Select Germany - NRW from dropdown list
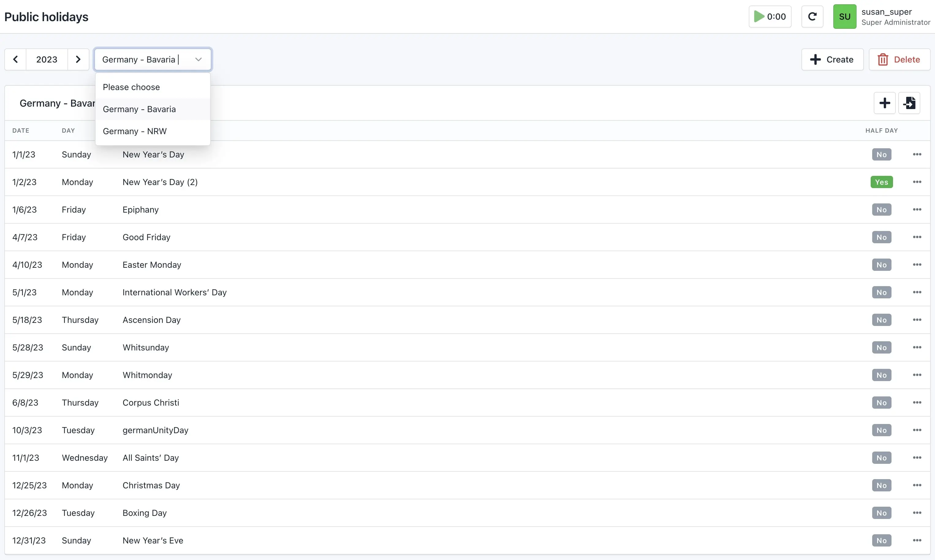This screenshot has width=935, height=560. [x=135, y=131]
